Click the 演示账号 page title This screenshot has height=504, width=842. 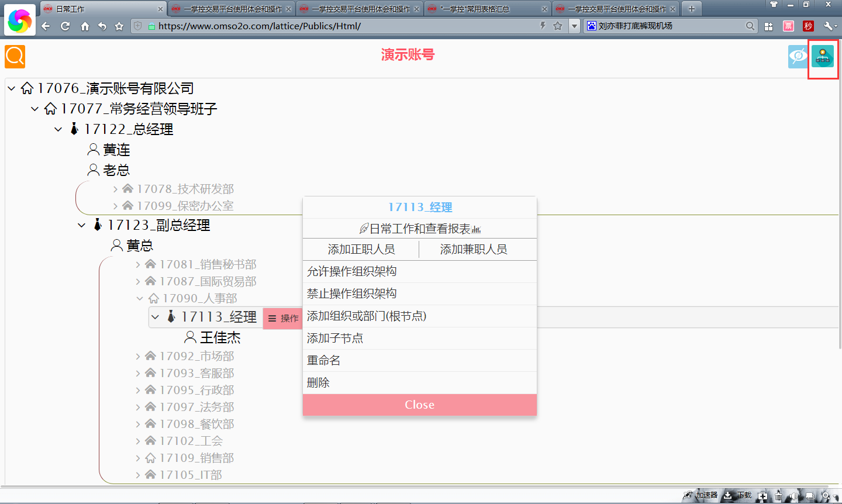tap(408, 55)
